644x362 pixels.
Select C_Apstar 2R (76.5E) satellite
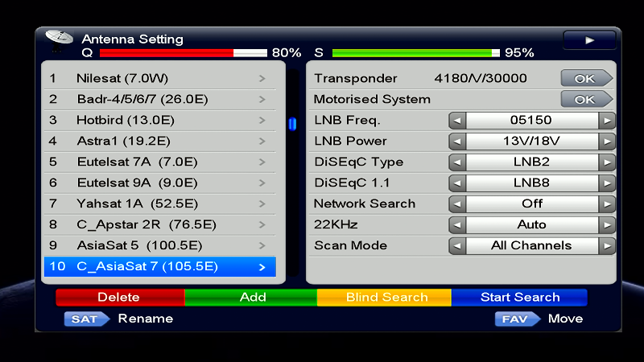click(x=159, y=225)
